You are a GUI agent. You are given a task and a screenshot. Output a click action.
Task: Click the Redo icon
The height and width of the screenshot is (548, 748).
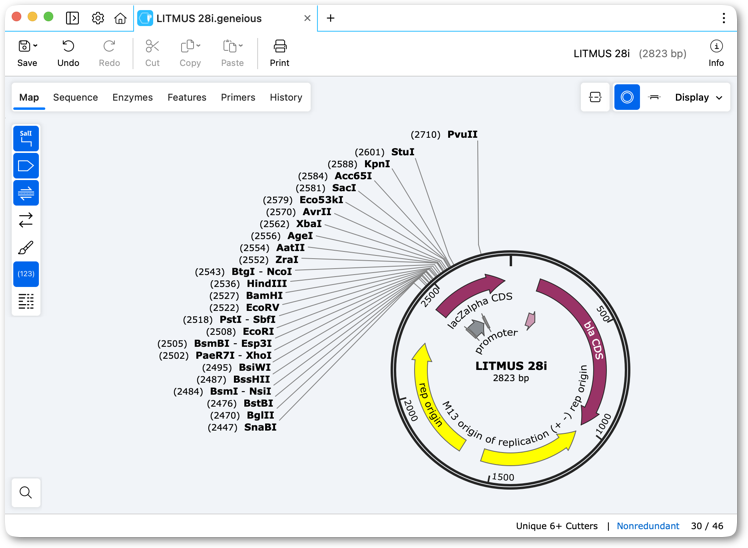(x=109, y=46)
